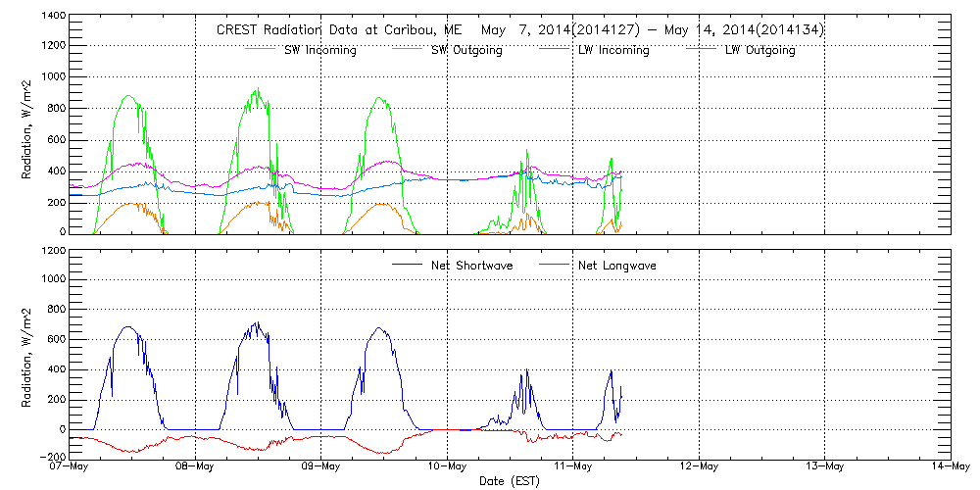Viewport: 980px width, 490px height.
Task: Click the 1400 tick on the upper chart
Action: click(52, 17)
